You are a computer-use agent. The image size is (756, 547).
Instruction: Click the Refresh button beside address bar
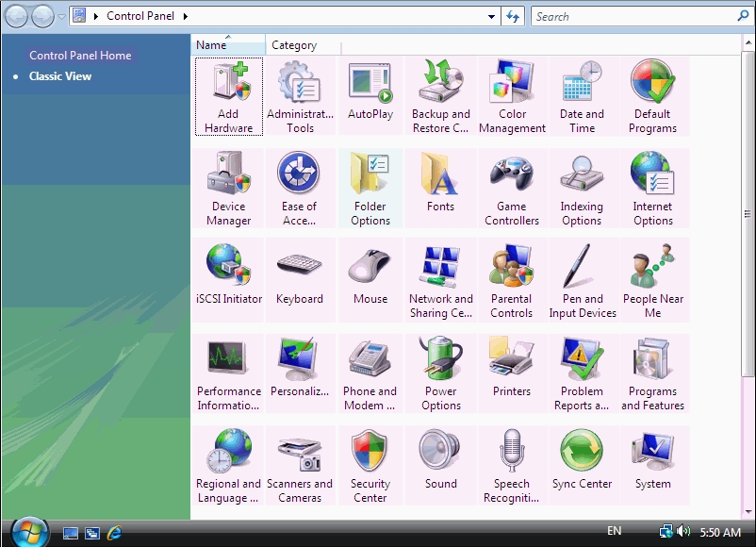click(x=513, y=16)
